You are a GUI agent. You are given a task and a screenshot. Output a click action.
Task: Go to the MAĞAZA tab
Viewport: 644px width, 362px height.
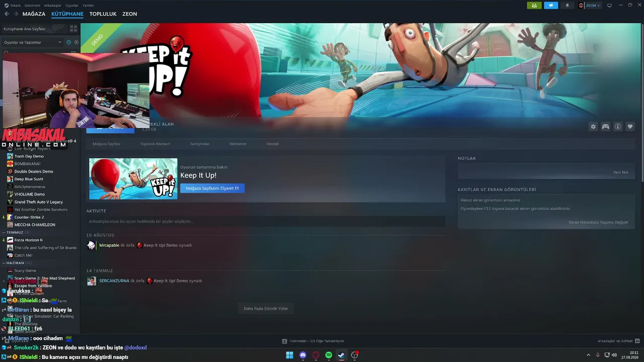34,14
